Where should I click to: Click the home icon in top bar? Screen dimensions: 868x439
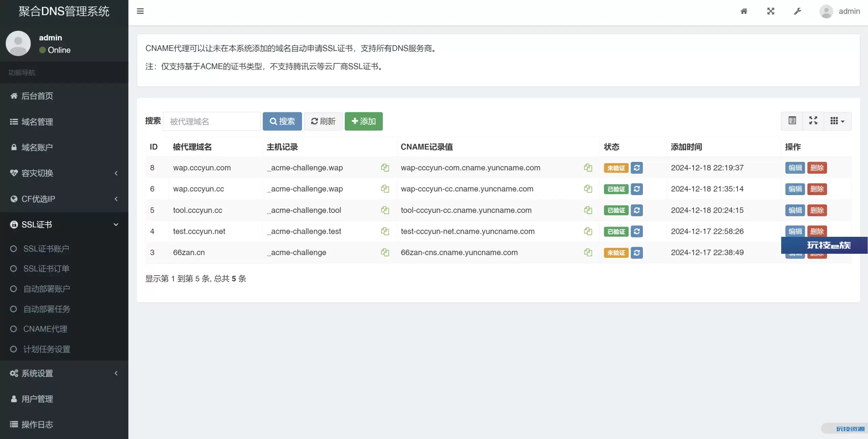744,11
